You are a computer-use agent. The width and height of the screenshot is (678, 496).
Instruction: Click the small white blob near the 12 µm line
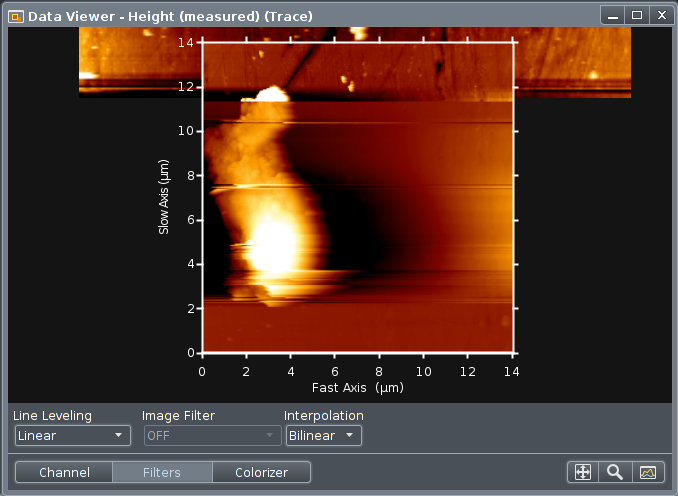coord(270,95)
